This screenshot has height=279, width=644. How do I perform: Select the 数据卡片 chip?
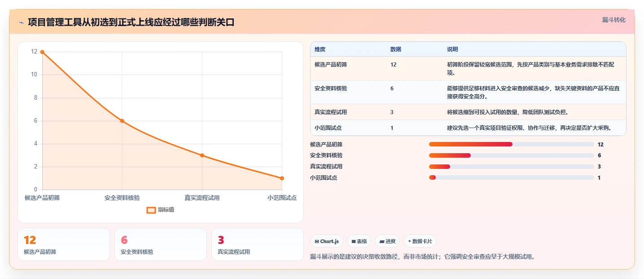[420, 241]
